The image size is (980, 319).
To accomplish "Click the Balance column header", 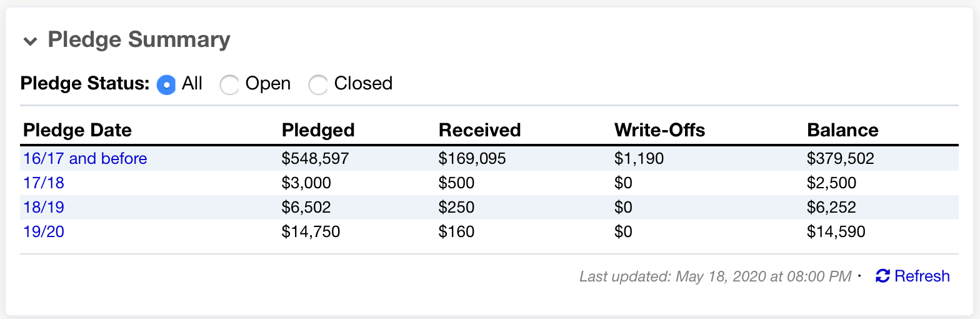I will click(x=842, y=130).
